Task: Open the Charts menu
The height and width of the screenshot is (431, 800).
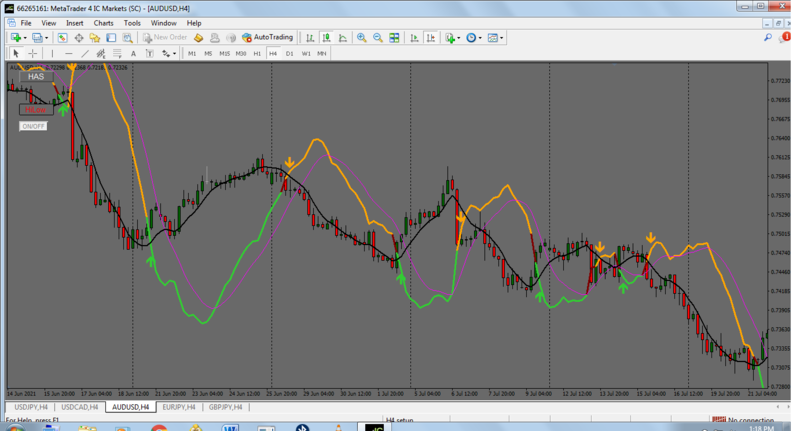Action: click(103, 22)
